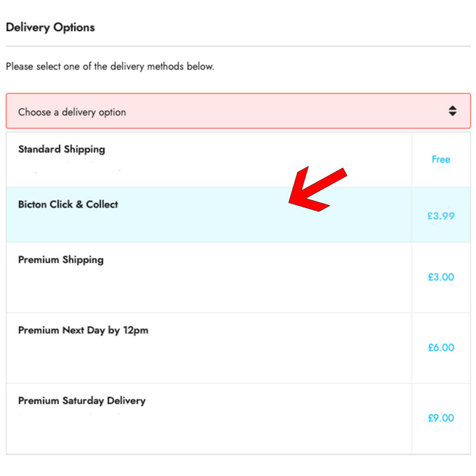
Task: Click the dropdown up-down arrow icon
Action: [x=452, y=111]
